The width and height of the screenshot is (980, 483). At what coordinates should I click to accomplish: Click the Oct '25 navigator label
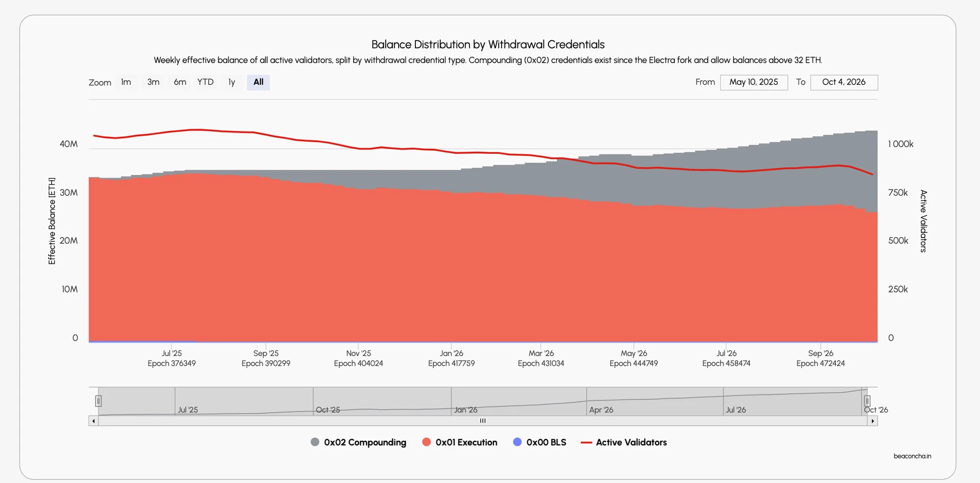[328, 410]
